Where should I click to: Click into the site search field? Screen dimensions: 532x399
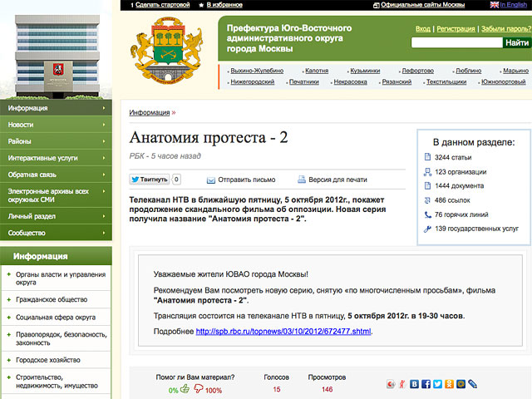click(456, 42)
